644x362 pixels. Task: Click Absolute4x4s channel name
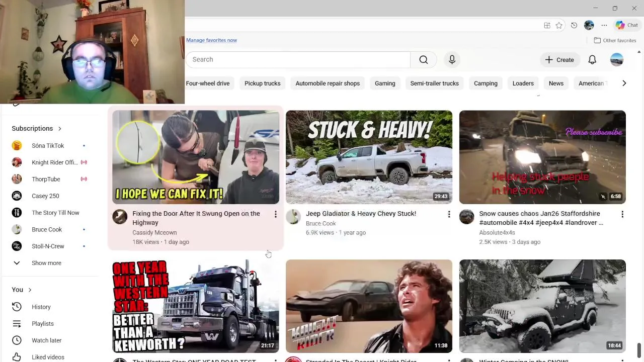pyautogui.click(x=497, y=233)
